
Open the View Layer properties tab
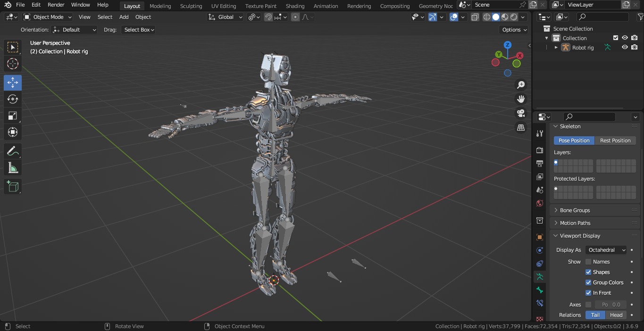coord(540,176)
